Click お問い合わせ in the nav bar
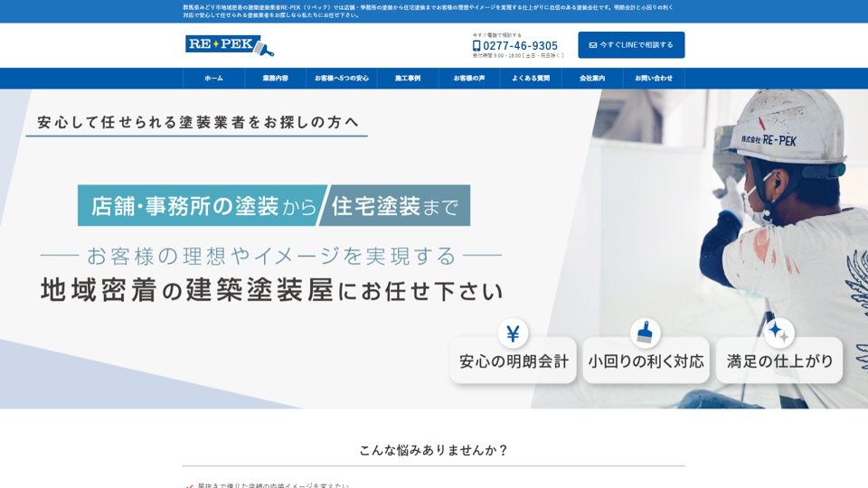 [654, 79]
